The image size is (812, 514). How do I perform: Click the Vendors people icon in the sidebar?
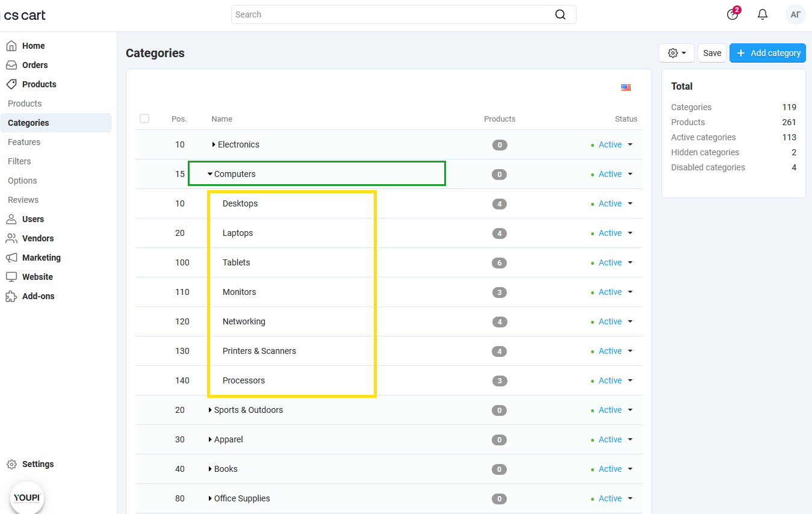pos(11,238)
